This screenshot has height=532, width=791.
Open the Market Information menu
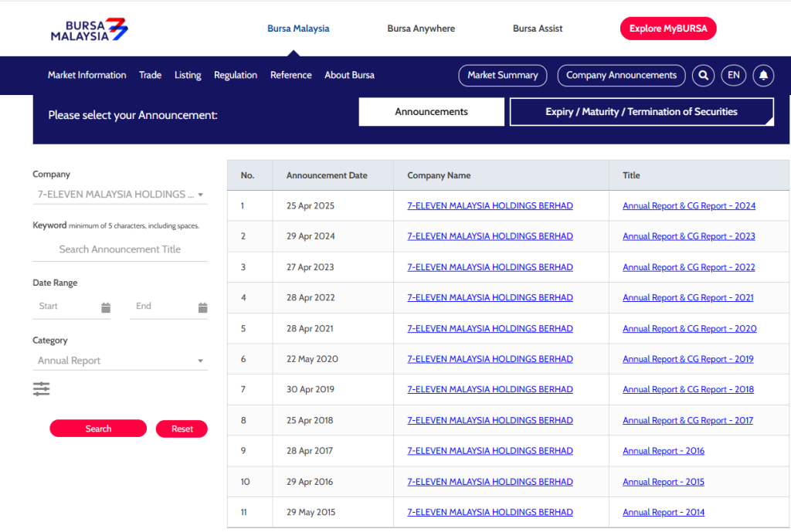tap(87, 75)
